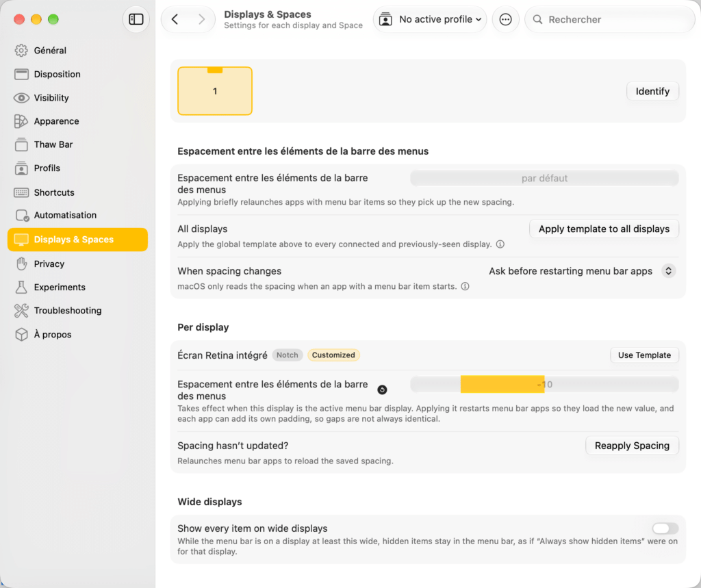The width and height of the screenshot is (701, 588).
Task: Click the per-display spacing slider showing -10
Action: pos(544,385)
